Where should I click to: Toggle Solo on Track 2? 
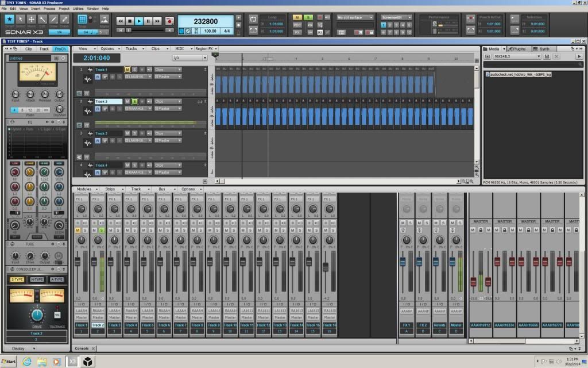(134, 101)
